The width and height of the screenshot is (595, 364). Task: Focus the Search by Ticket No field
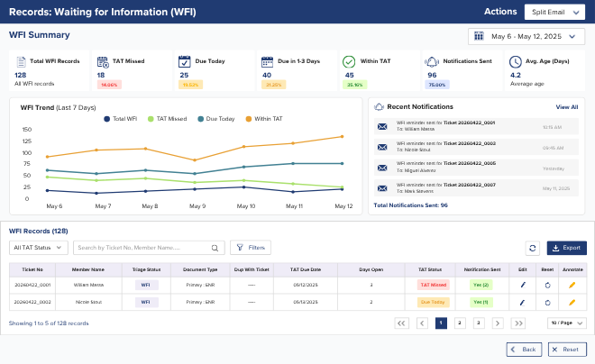point(149,248)
